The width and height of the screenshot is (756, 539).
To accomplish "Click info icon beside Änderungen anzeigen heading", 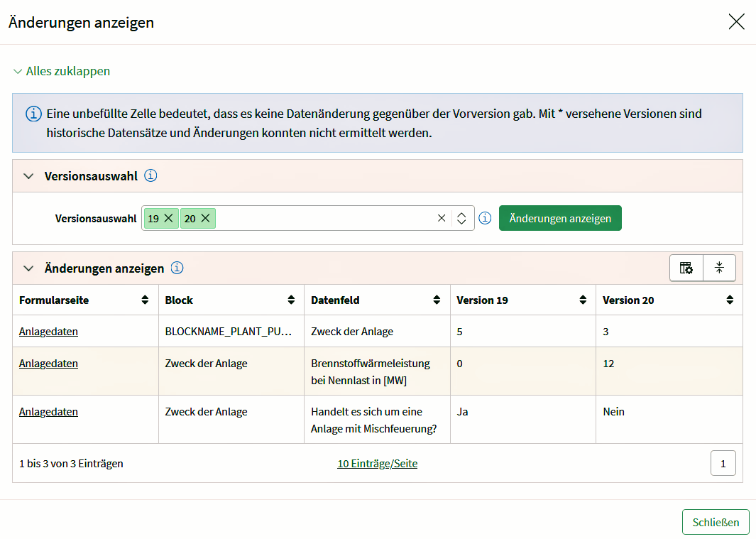I will [177, 268].
